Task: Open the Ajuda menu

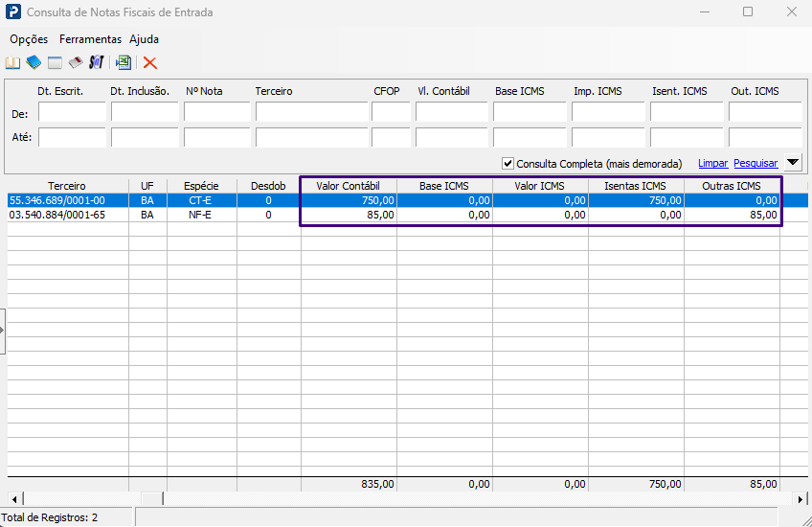Action: coord(144,39)
